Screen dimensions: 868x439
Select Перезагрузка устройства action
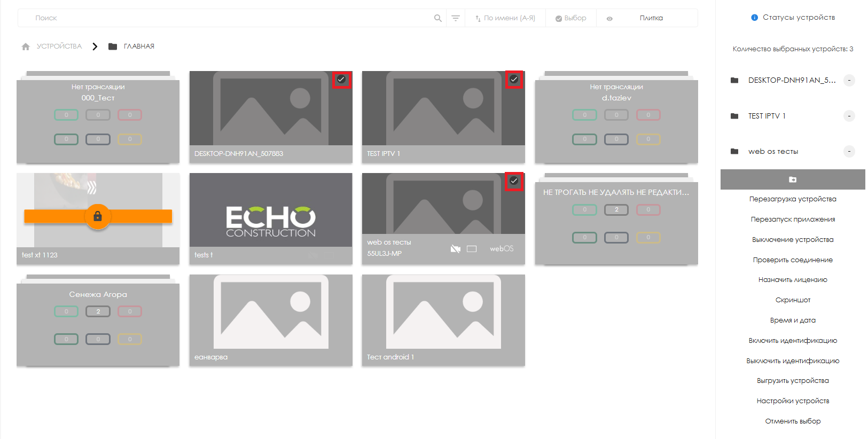point(792,199)
